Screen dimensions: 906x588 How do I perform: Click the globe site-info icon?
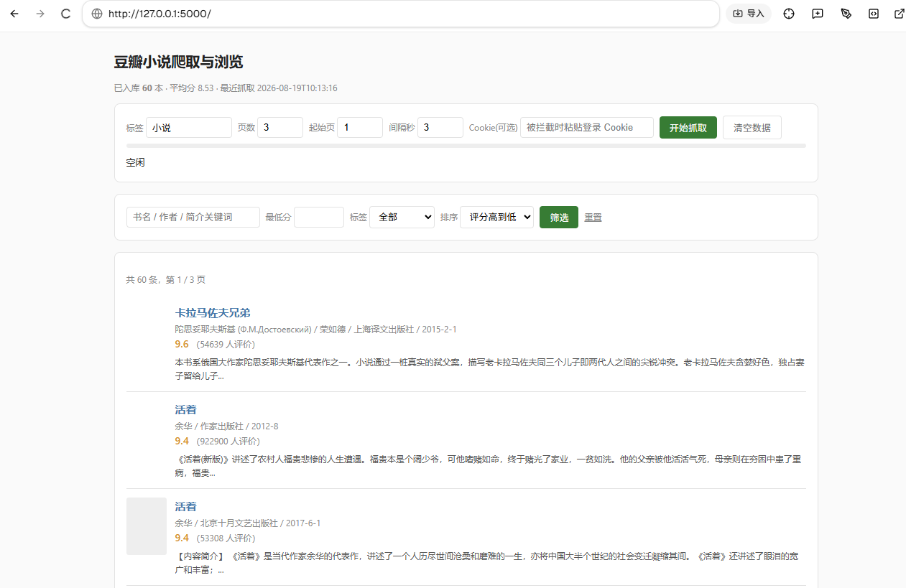[x=97, y=14]
